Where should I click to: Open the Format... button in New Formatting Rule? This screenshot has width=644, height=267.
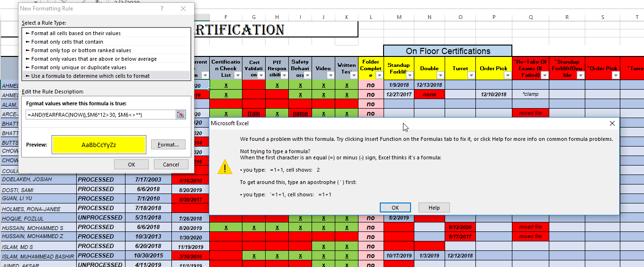(168, 145)
